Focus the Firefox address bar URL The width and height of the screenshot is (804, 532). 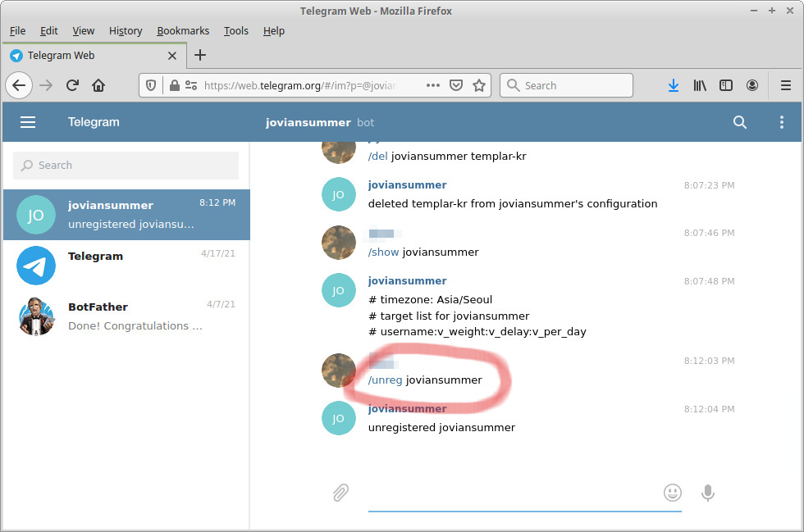[300, 85]
